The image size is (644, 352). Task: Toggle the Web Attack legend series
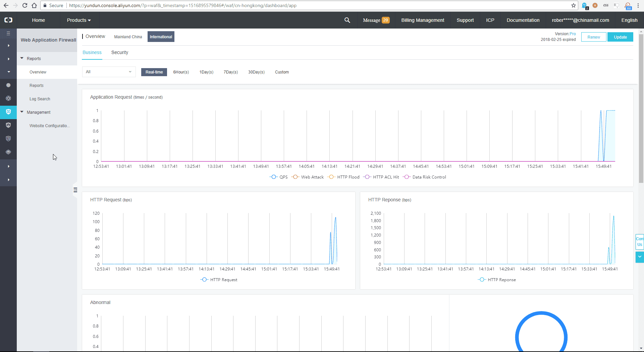[x=307, y=177]
